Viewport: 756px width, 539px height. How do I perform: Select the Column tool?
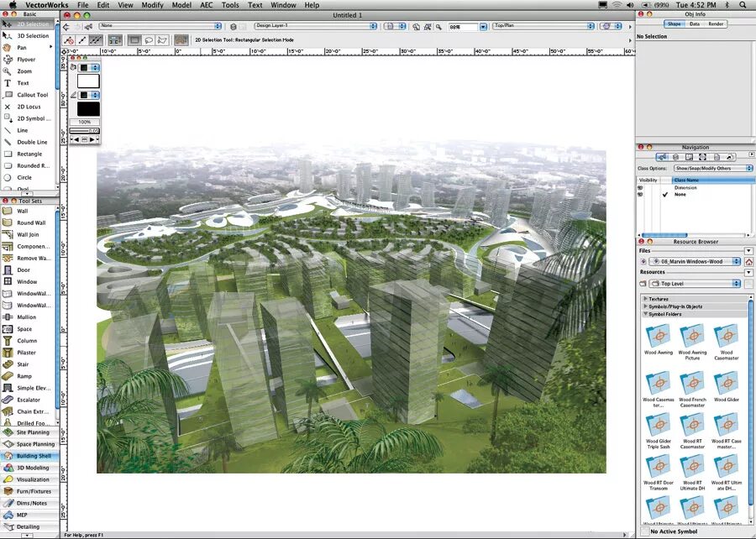(28, 341)
